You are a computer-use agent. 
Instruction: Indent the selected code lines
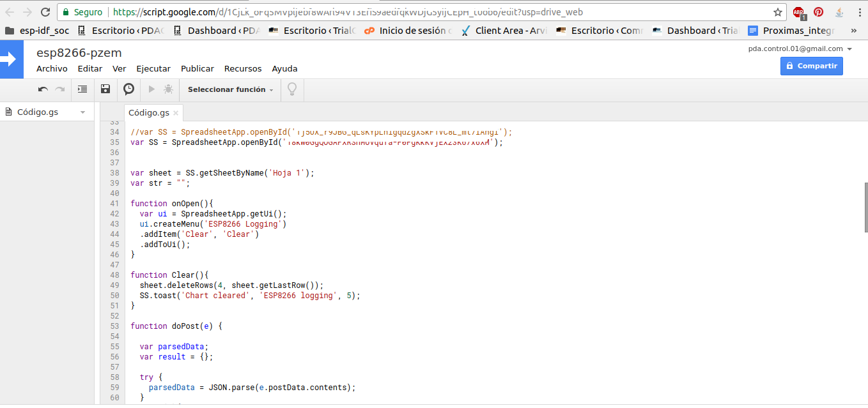coord(82,89)
